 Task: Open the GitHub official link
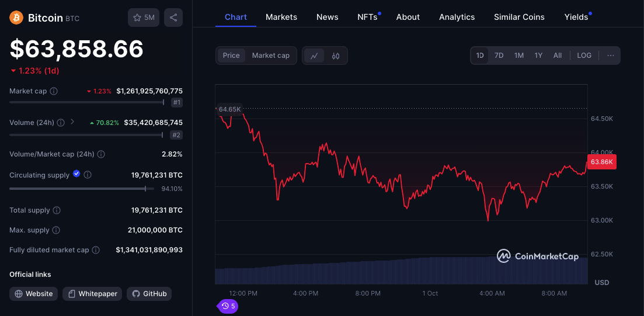tap(149, 294)
